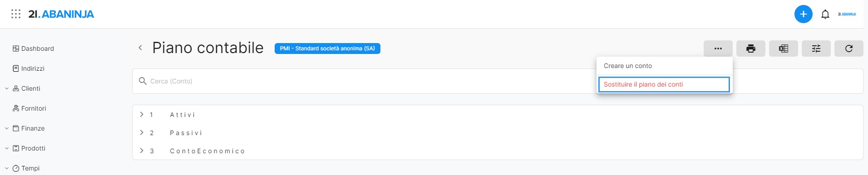
Task: Expand the ContoEconomico account group
Action: (142, 151)
